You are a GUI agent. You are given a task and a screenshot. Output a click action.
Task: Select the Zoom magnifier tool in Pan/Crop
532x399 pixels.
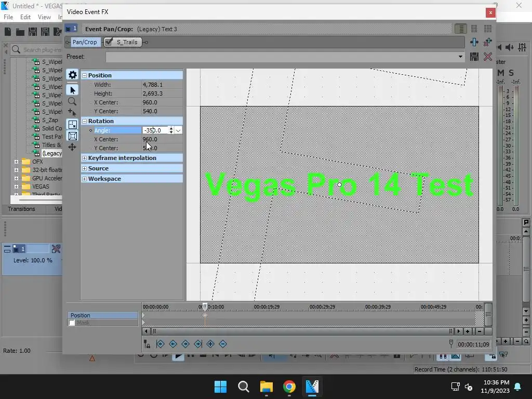[72, 101]
